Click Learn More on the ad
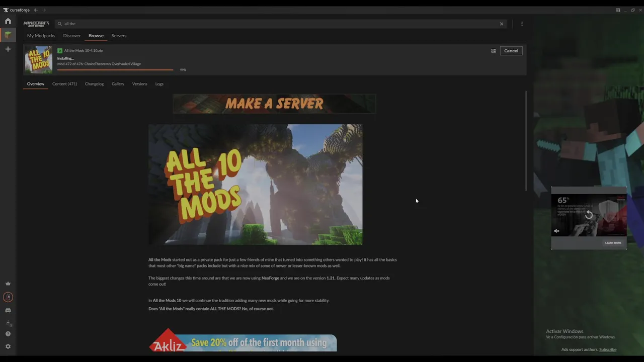Screen dimensions: 644x362 click(613, 243)
